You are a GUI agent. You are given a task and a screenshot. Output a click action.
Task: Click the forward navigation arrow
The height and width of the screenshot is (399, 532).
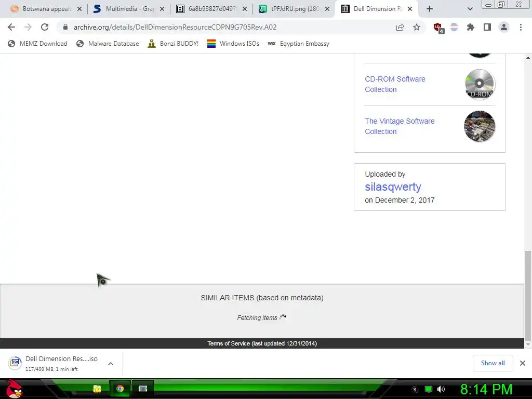pos(28,27)
